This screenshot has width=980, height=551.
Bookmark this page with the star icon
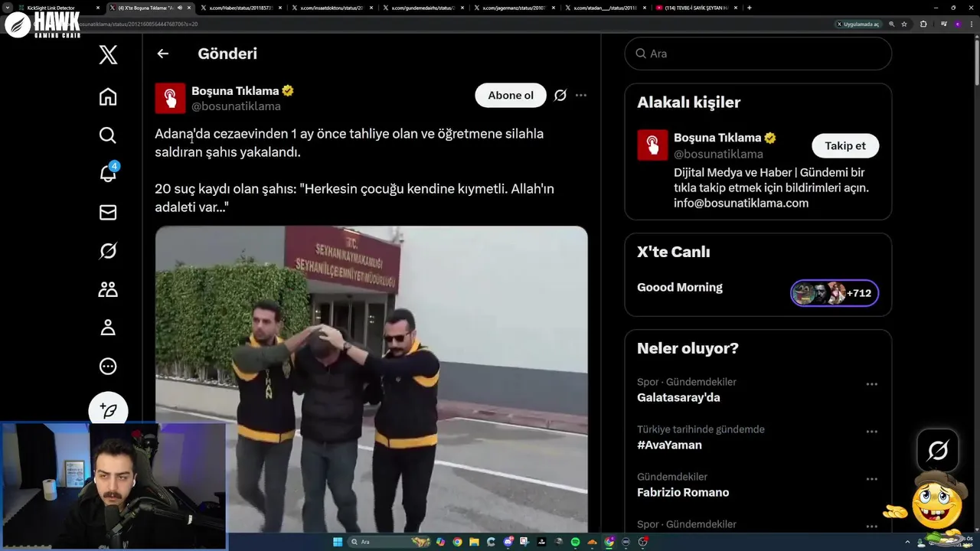click(904, 24)
